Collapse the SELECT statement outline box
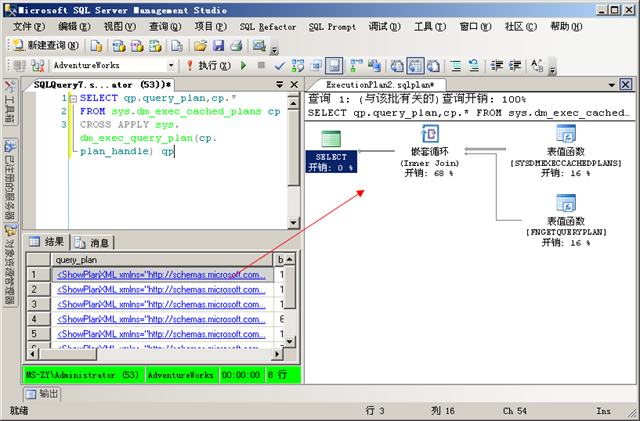The height and width of the screenshot is (421, 640). point(73,98)
